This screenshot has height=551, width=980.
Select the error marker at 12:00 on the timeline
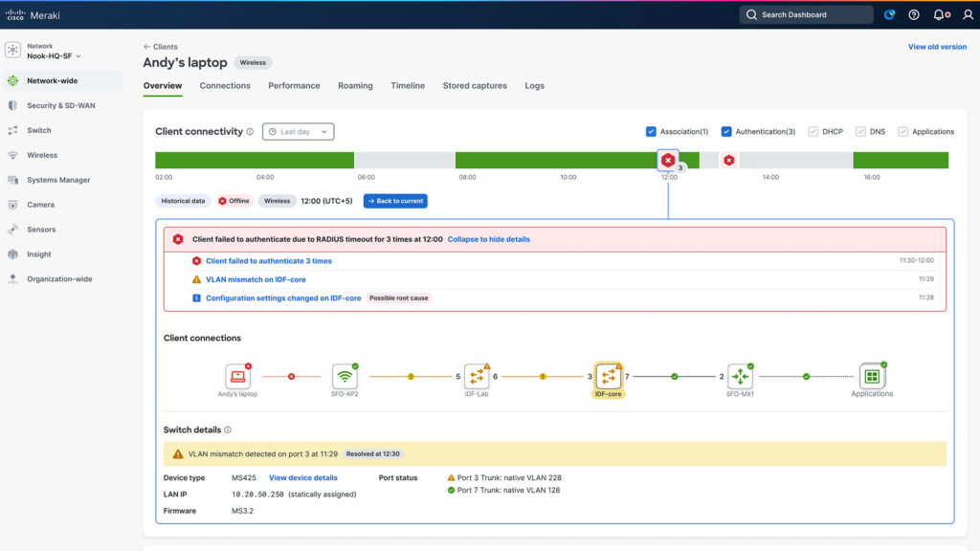(x=667, y=161)
